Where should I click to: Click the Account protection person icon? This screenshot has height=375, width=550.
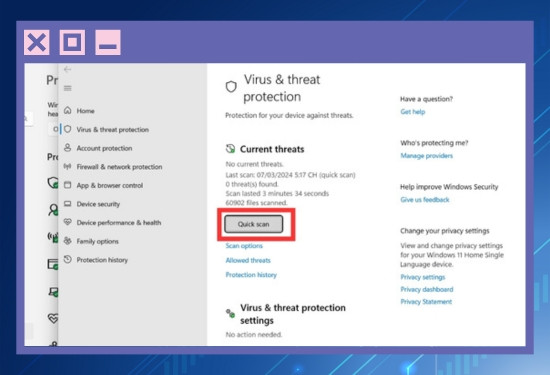point(68,148)
